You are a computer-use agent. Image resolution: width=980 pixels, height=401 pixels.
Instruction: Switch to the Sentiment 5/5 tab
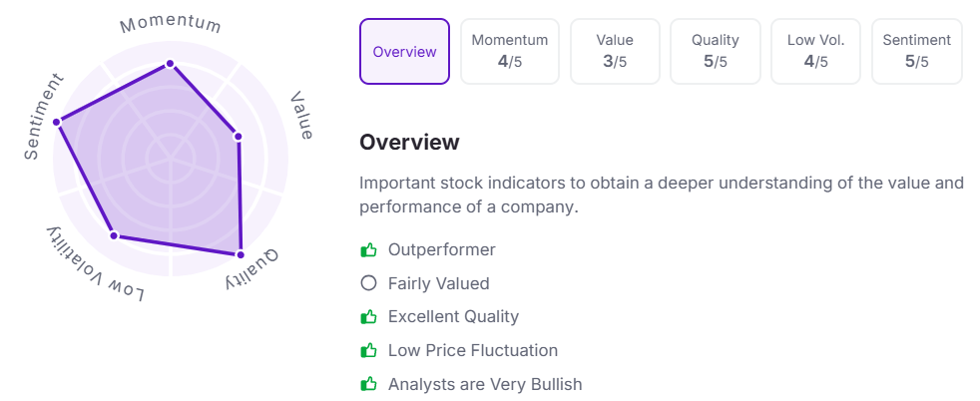916,52
